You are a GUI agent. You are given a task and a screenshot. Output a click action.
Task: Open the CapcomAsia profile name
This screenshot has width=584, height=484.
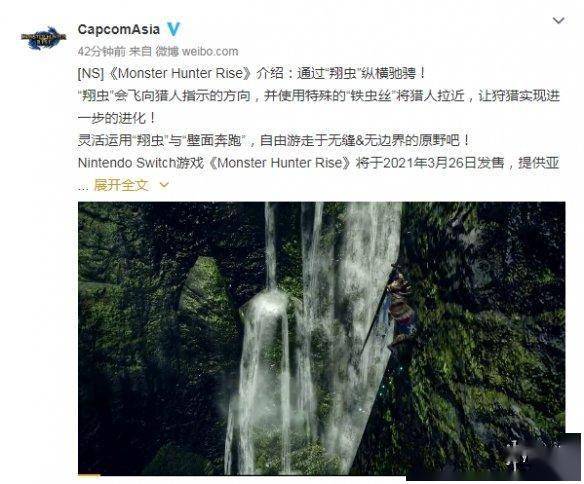tap(119, 29)
